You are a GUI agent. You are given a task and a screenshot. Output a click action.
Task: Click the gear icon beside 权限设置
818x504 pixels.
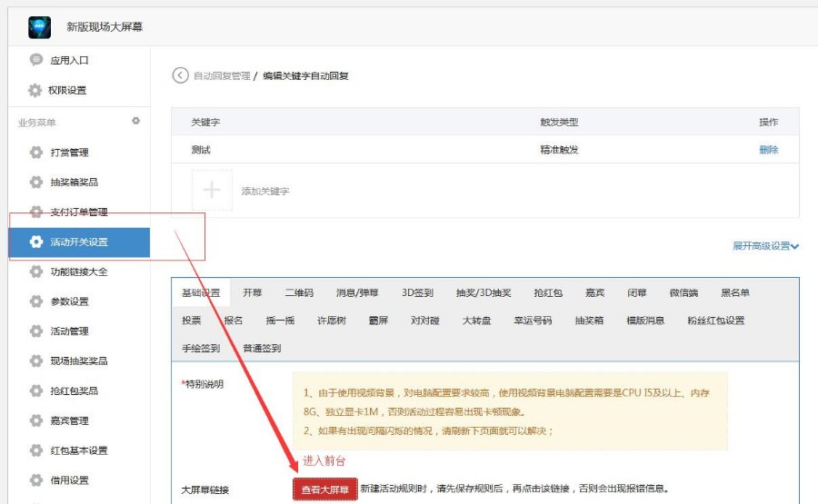point(35,90)
